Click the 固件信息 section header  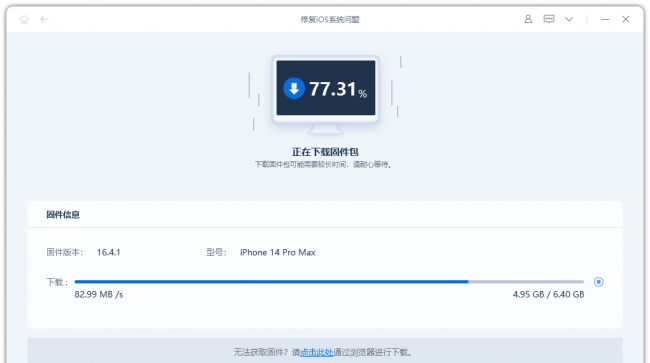[x=63, y=215]
